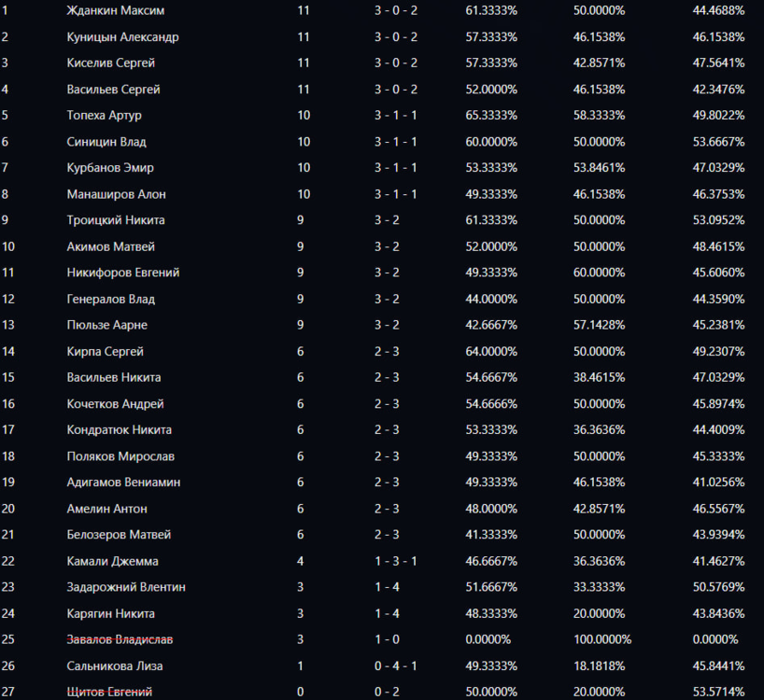Select Троицкий Никита in the table

click(x=116, y=220)
